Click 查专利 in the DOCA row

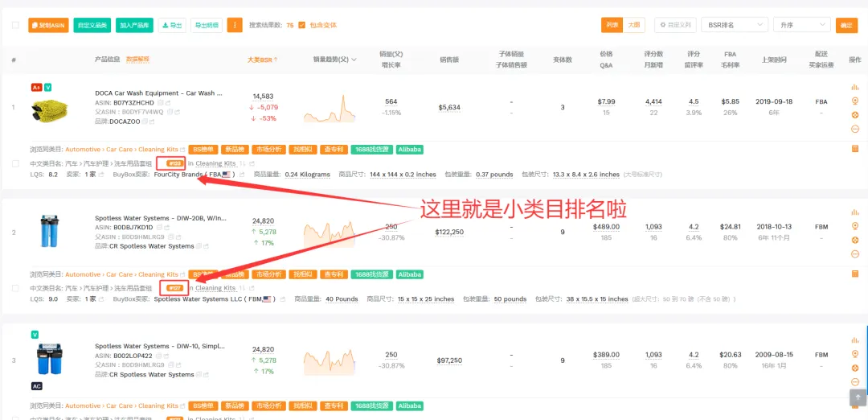click(x=334, y=150)
